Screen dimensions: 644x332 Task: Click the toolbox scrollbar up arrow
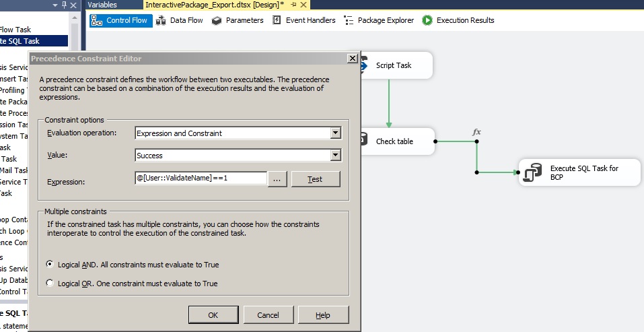pos(74,18)
